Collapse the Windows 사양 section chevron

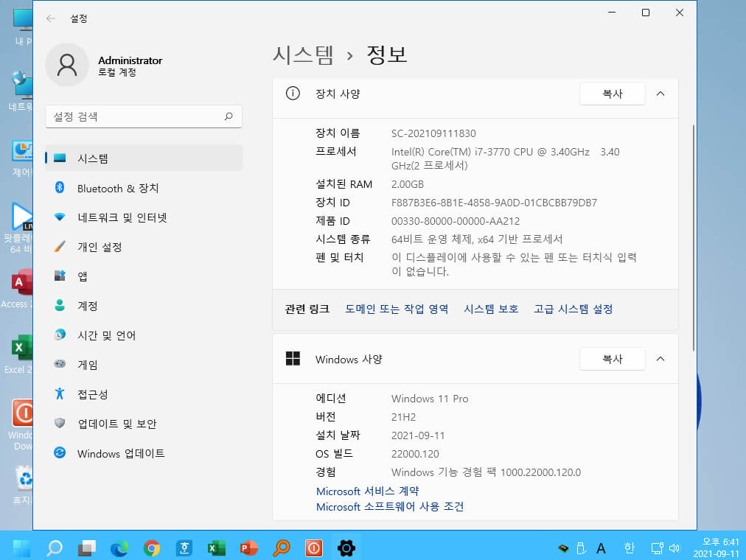660,359
